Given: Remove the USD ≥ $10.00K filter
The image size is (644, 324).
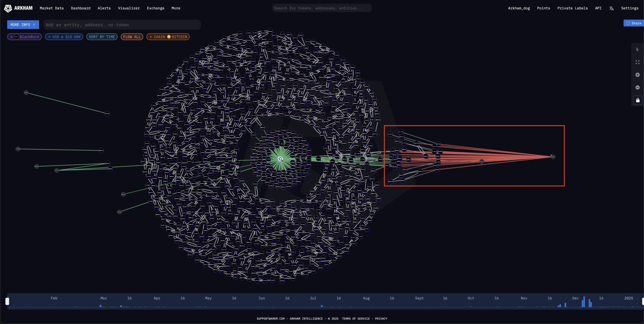Looking at the screenshot, I should coord(49,37).
